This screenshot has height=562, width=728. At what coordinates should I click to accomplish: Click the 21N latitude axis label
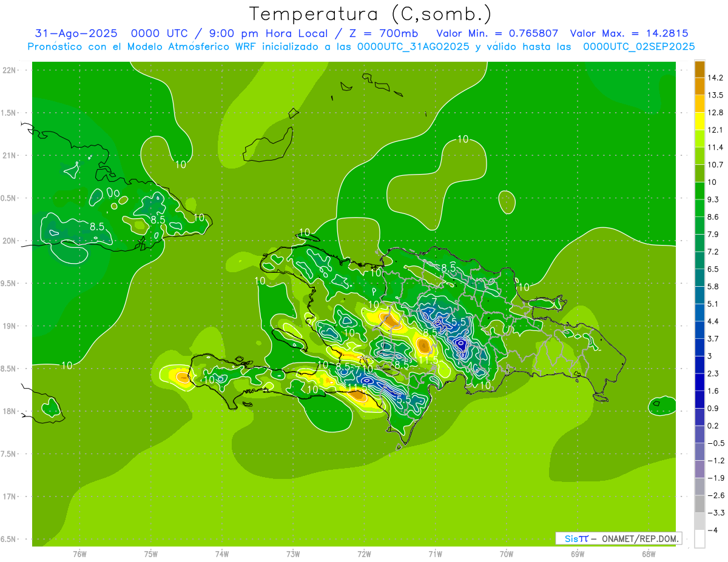coord(8,155)
